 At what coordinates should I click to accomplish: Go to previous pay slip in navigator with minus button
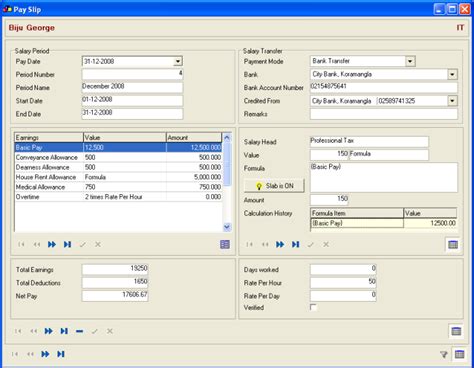point(33,331)
